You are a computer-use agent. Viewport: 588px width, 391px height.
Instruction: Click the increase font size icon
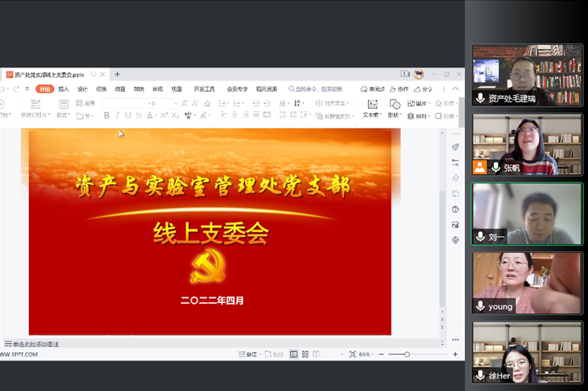click(x=184, y=103)
